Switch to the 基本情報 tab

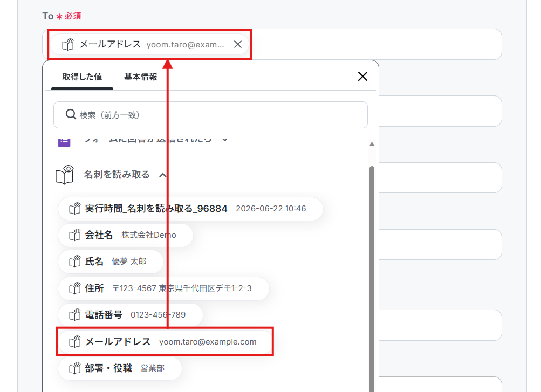tap(140, 77)
